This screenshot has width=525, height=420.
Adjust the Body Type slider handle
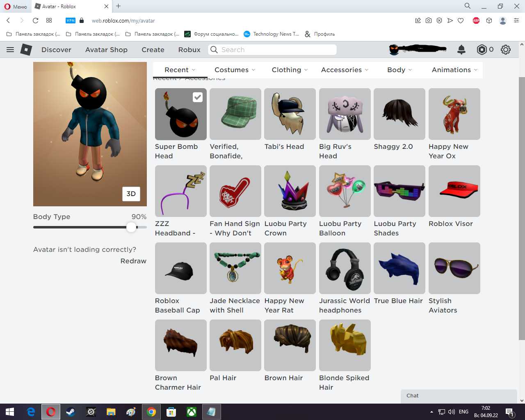click(131, 227)
